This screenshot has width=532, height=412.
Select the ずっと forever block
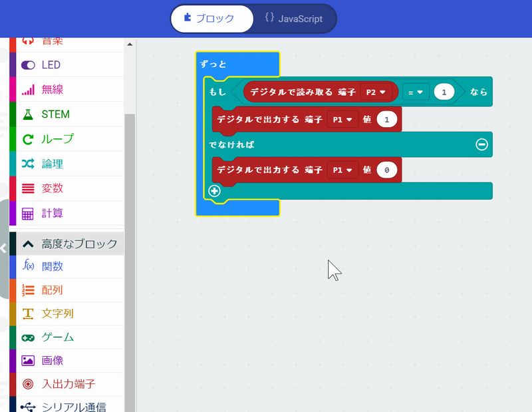[x=214, y=64]
